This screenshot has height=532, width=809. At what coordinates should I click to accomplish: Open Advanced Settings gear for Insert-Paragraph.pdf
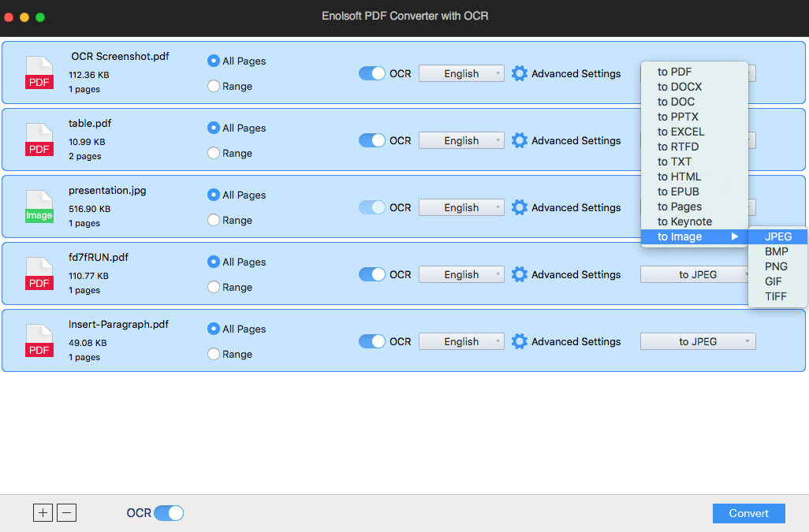click(x=519, y=341)
